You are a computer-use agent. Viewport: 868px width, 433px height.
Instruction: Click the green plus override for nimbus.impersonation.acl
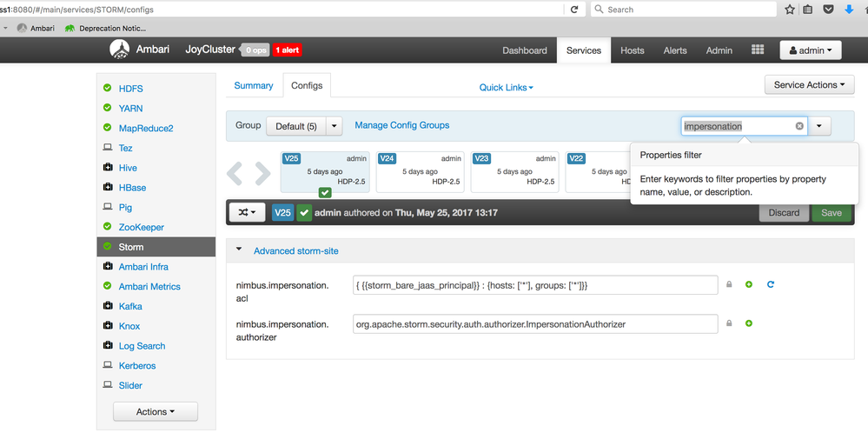748,284
